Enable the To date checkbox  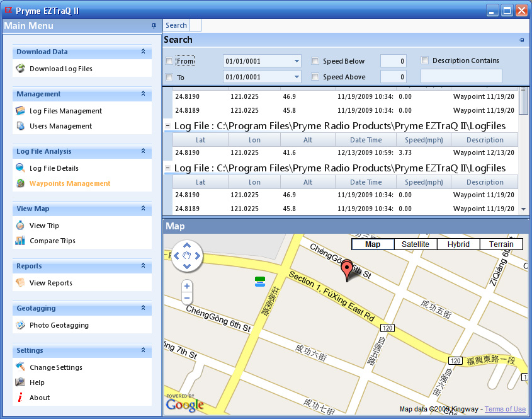[169, 77]
